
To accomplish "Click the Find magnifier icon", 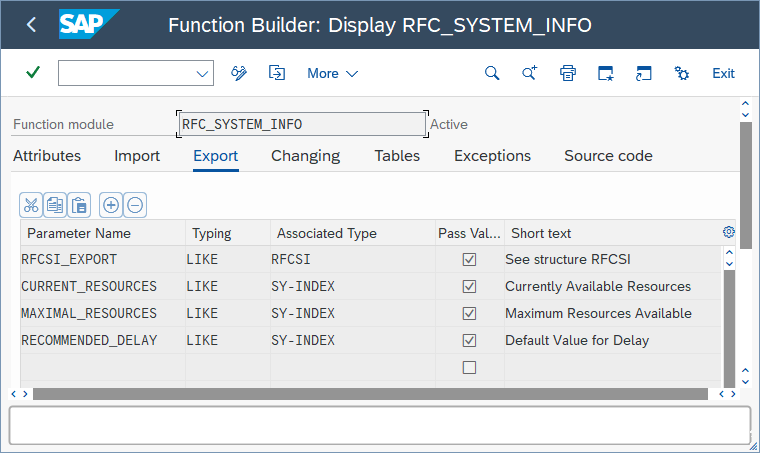I will coord(491,73).
